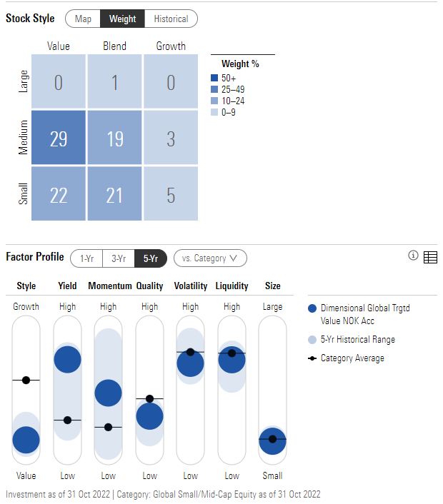
Task: Click the fund's Quality factor circle
Action: (149, 416)
